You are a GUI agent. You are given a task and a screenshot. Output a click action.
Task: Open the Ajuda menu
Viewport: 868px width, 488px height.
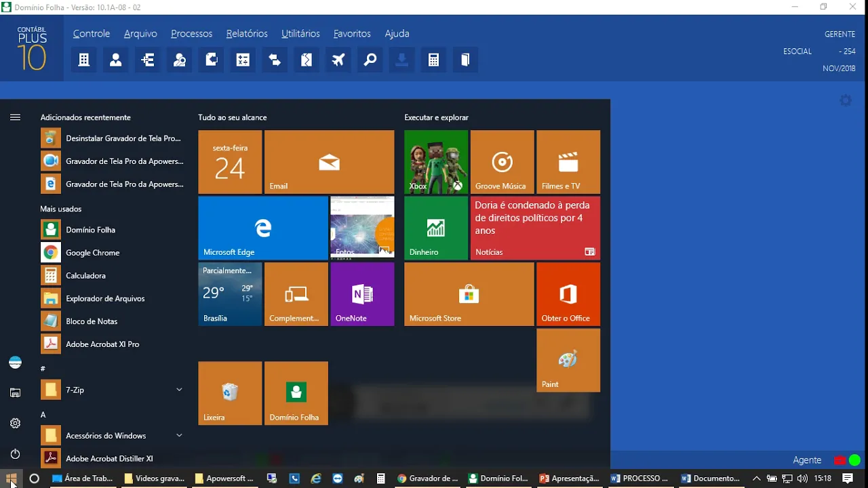tap(397, 33)
